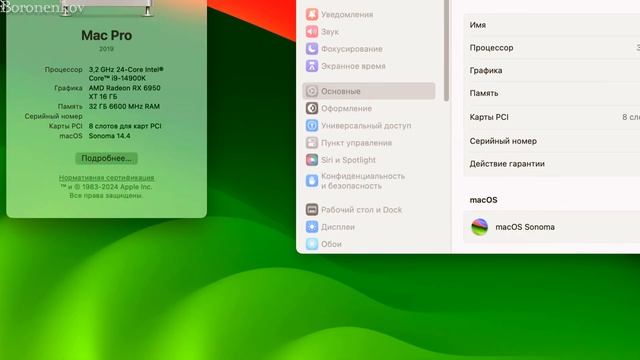This screenshot has height=360, width=640.
Task: Click the Рабочий стол и Dock icon
Action: pyautogui.click(x=312, y=209)
